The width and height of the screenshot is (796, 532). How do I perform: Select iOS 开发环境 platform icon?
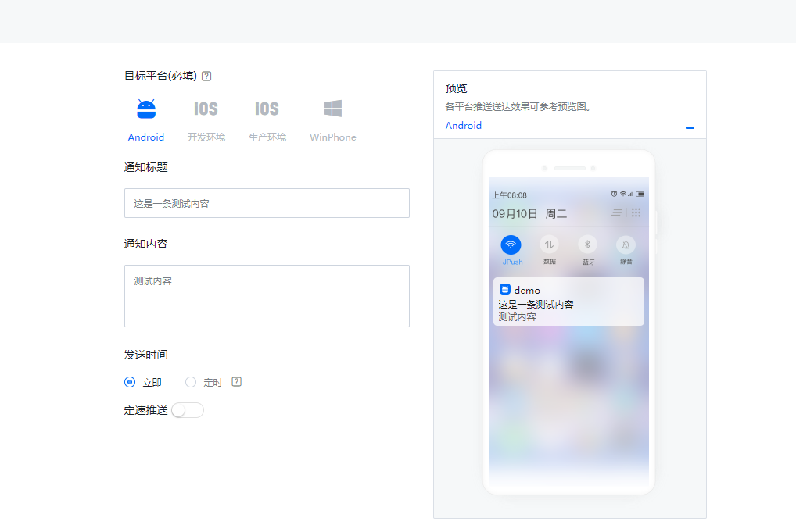click(206, 109)
